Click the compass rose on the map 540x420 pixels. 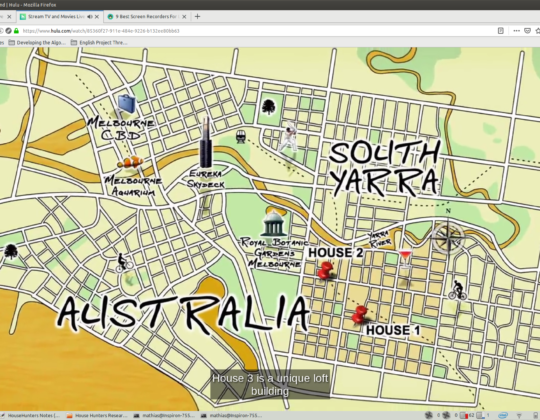448,238
